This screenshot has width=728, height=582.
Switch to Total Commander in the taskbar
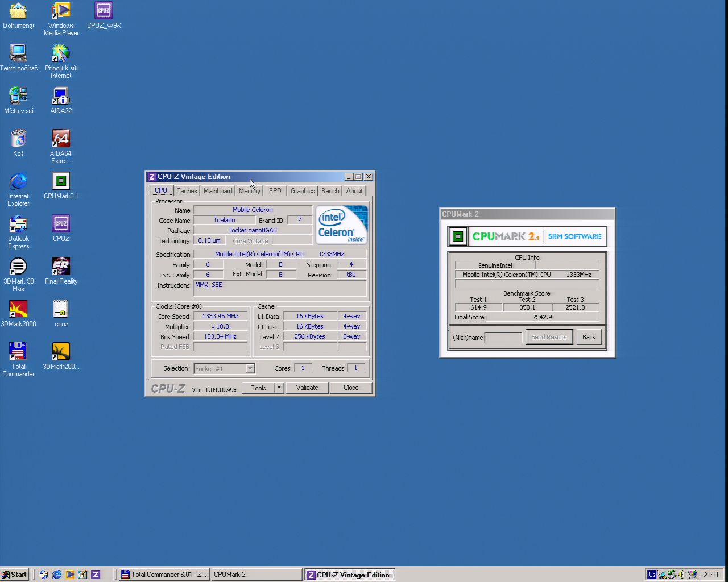click(164, 575)
